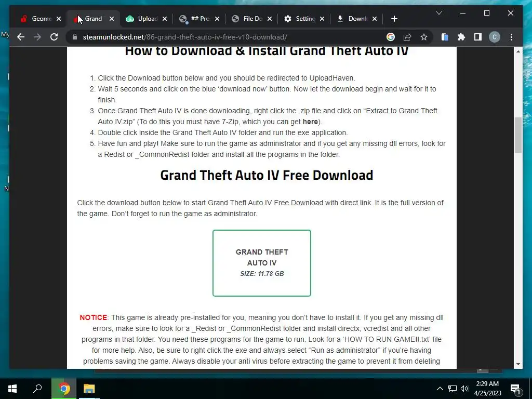The image size is (532, 399).
Task: Open the Chrome three-dot menu
Action: tap(511, 37)
